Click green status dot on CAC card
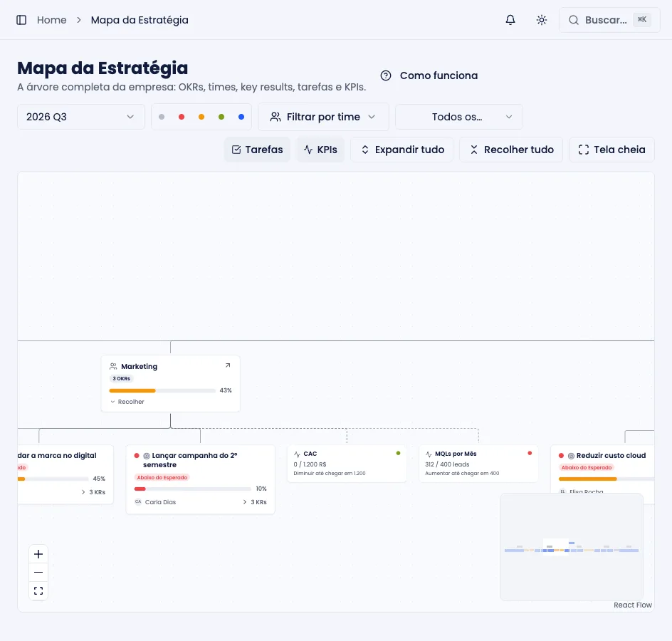672x641 pixels. pyautogui.click(x=398, y=453)
